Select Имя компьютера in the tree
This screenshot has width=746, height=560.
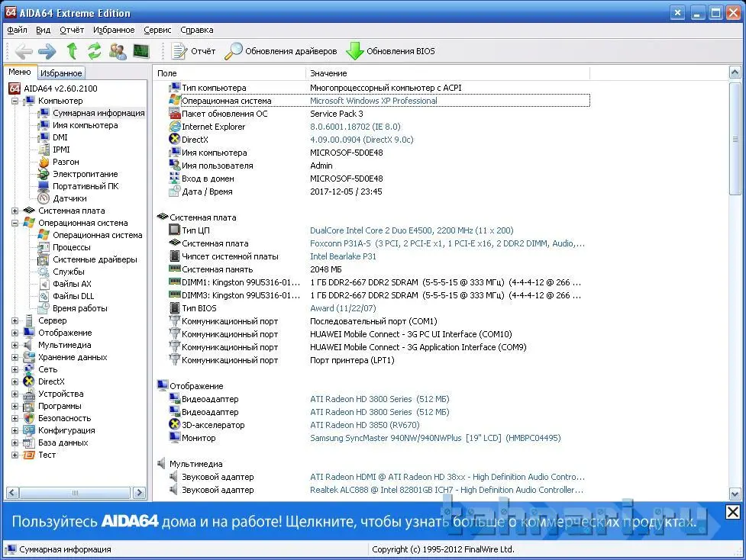click(86, 125)
